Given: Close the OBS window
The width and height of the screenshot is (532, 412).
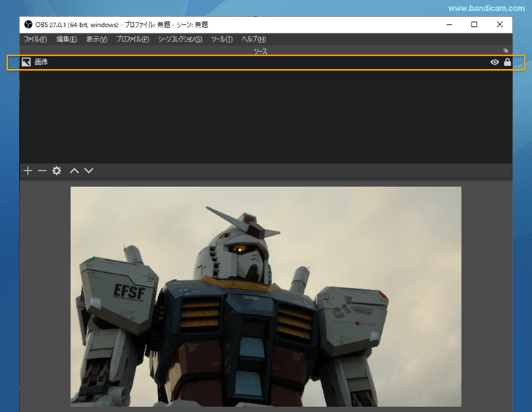Looking at the screenshot, I should tap(499, 25).
